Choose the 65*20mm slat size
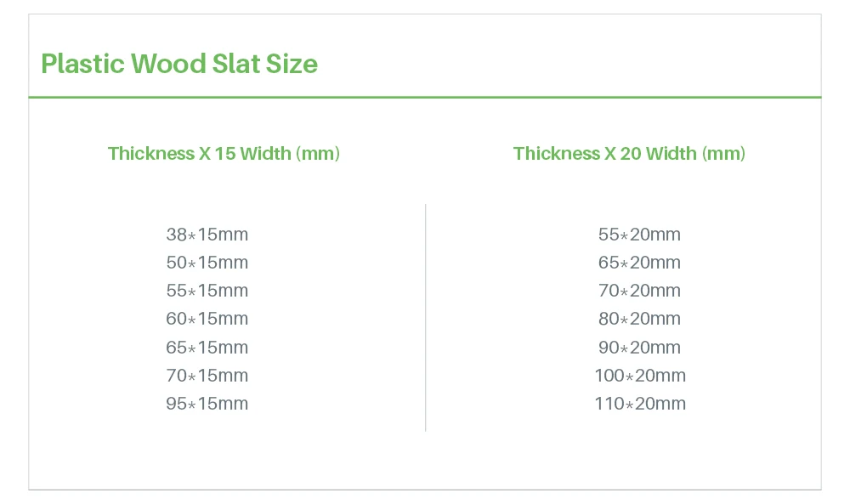Screen dimensions: 850x504 [639, 263]
